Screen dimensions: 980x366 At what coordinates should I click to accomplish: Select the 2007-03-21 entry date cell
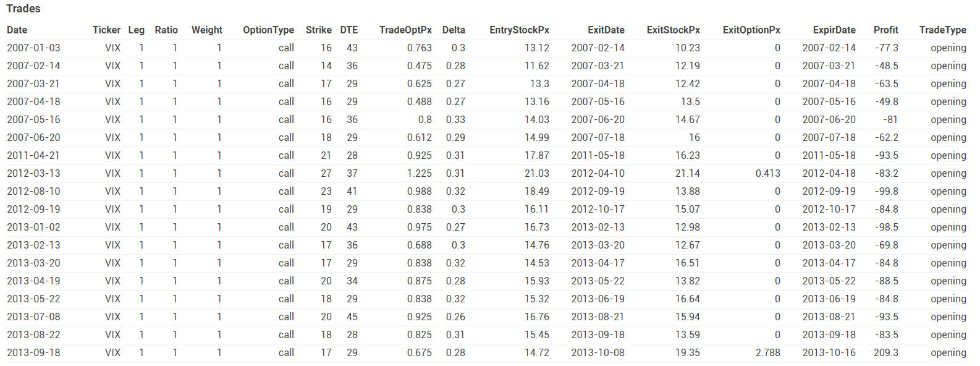pyautogui.click(x=33, y=83)
